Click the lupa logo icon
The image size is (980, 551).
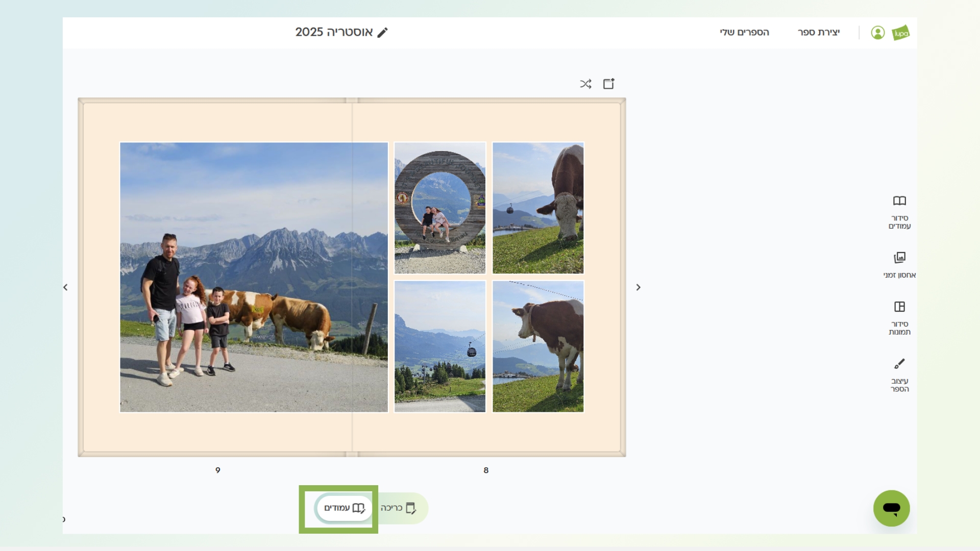point(901,33)
